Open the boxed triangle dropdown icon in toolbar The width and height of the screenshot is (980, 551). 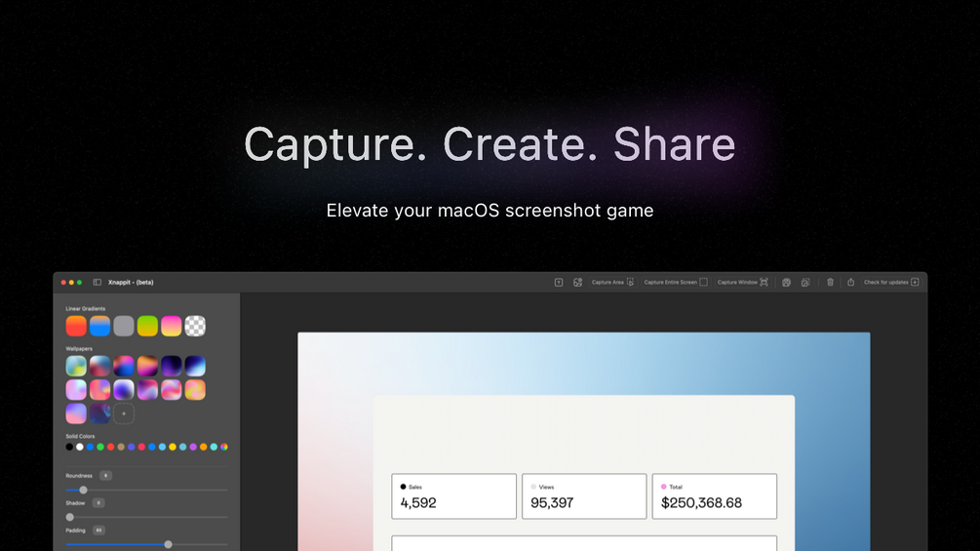click(559, 283)
